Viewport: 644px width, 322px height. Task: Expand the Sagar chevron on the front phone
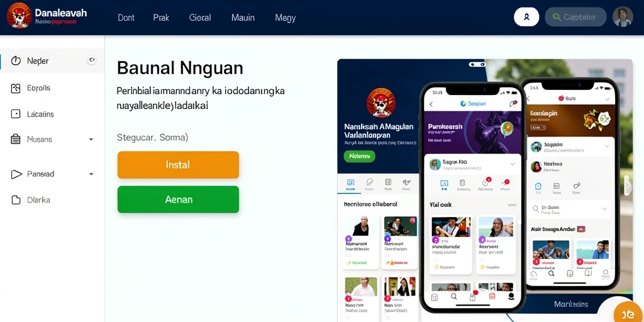[512, 164]
